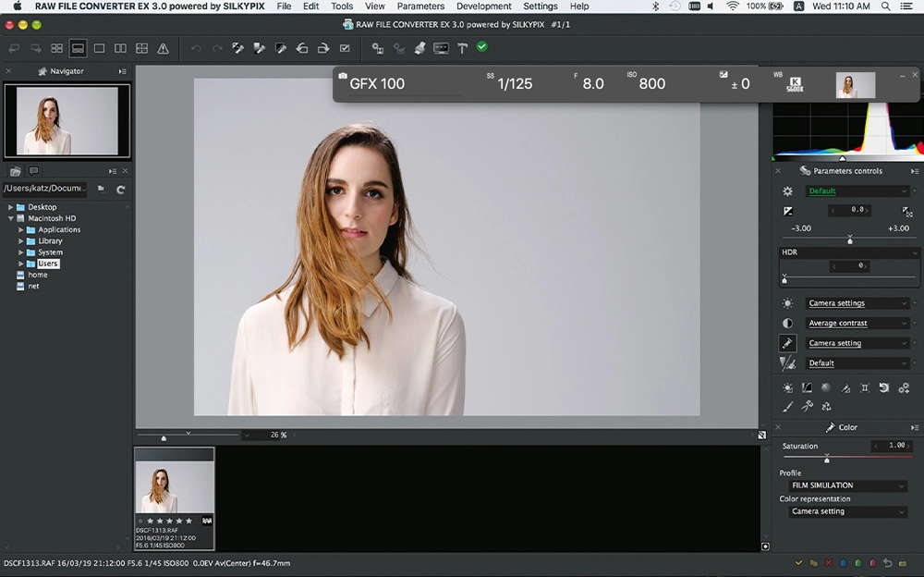Viewport: 924px width, 577px height.
Task: Toggle the blue mark tag
Action: [844, 563]
